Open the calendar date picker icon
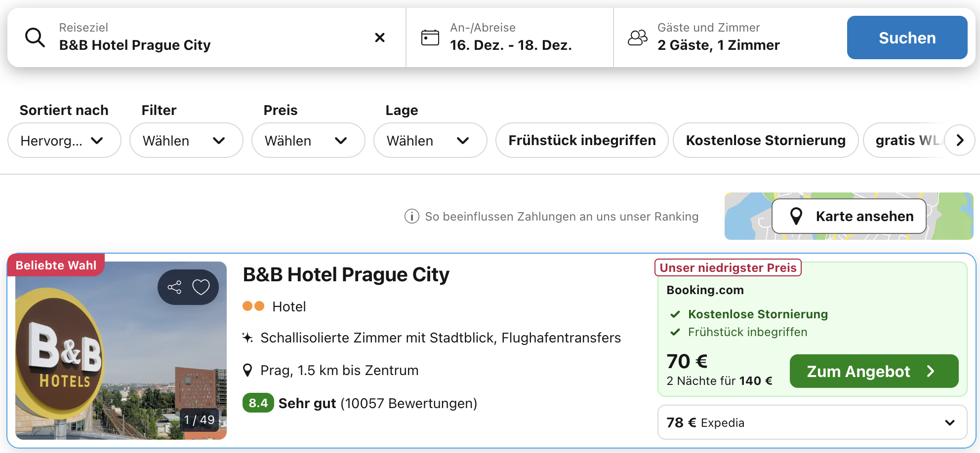 430,38
